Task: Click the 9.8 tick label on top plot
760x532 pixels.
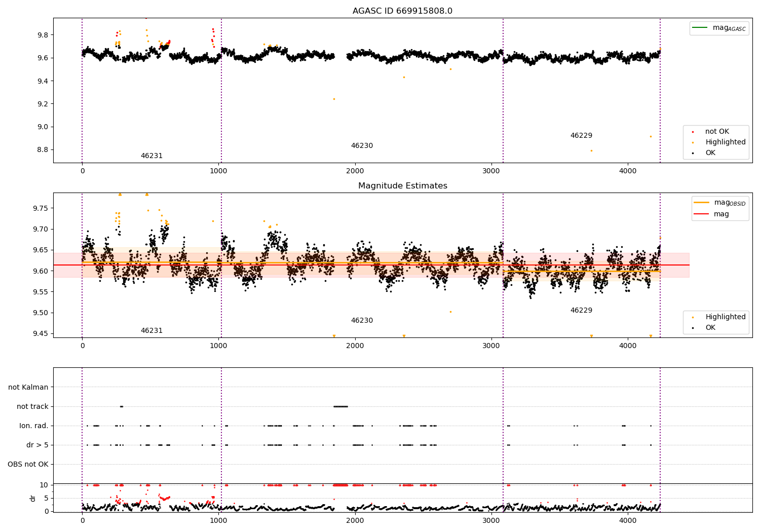Action: pos(43,35)
